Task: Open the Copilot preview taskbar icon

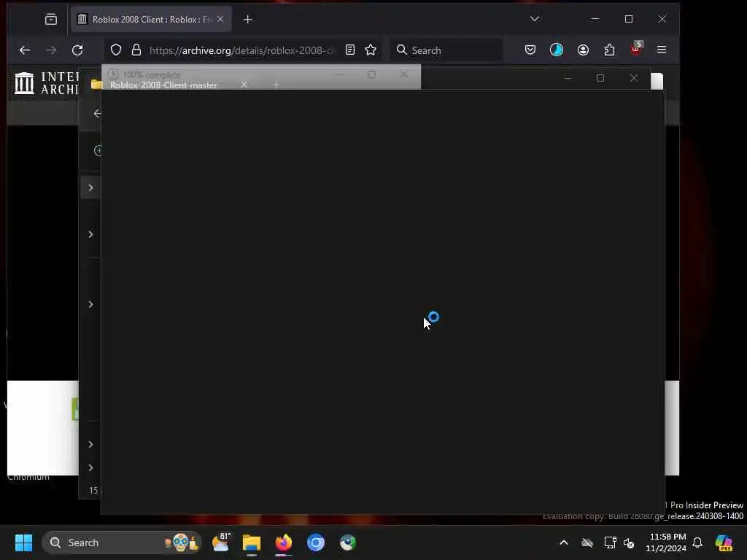Action: click(724, 542)
